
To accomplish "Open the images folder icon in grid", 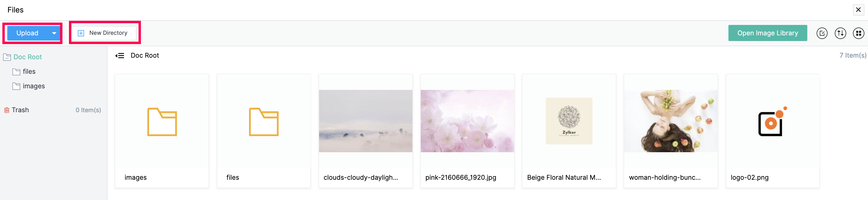I will (162, 122).
